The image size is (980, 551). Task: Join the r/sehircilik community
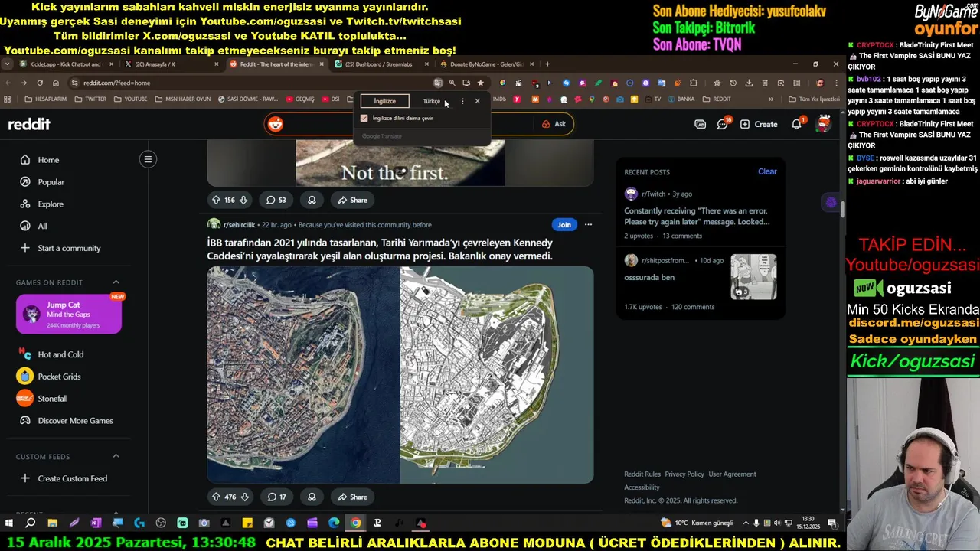pos(564,224)
